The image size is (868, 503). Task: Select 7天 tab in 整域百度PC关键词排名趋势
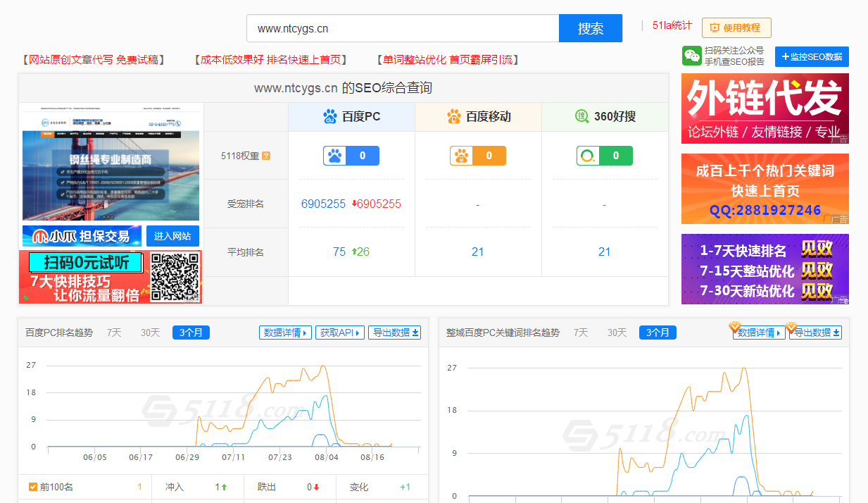tap(581, 333)
